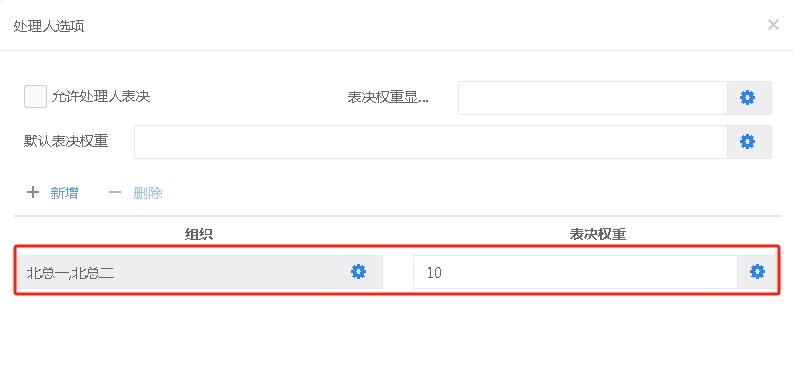Image resolution: width=793 pixels, height=376 pixels.
Task: Click gear icon next to 默认表决权重 field
Action: [749, 142]
